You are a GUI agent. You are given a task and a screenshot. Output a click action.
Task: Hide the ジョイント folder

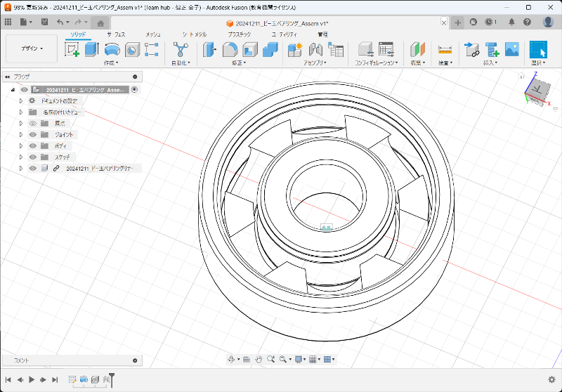pyautogui.click(x=32, y=135)
